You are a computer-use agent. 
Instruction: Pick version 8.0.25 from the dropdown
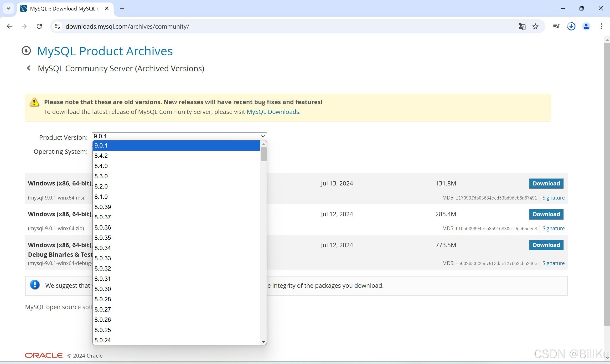(x=176, y=330)
